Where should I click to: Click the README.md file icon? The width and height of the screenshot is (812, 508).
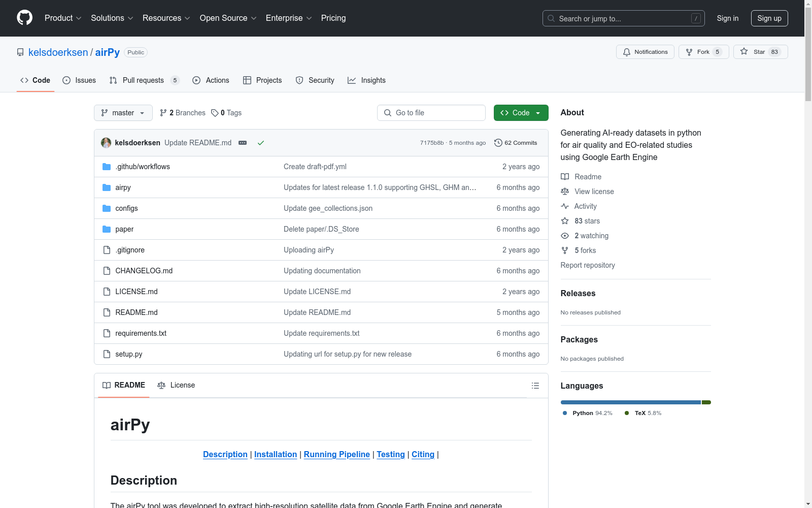point(107,312)
